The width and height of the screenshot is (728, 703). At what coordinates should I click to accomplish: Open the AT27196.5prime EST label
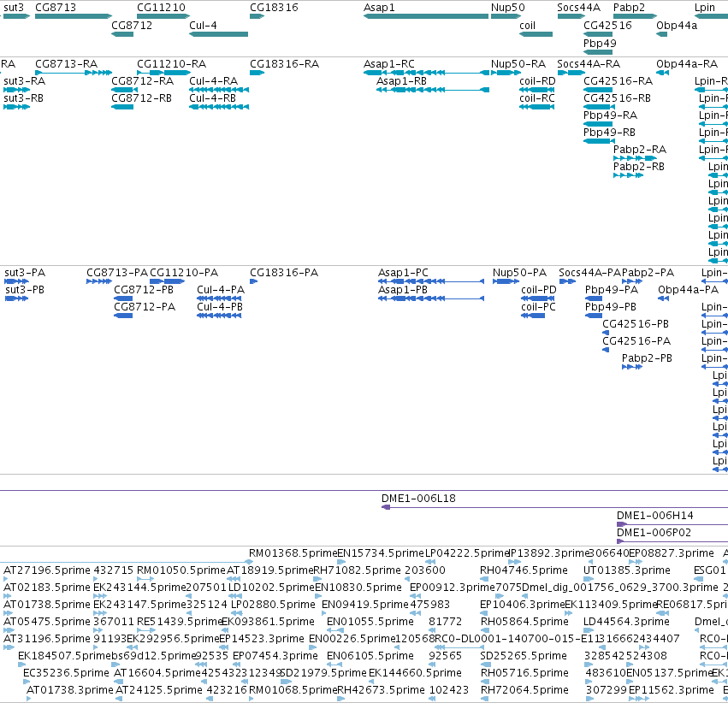coord(47,570)
